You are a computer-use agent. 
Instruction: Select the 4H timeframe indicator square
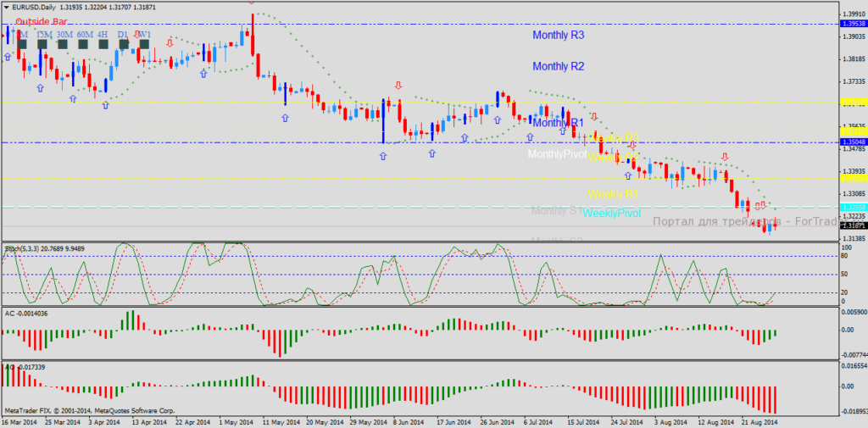tap(103, 44)
